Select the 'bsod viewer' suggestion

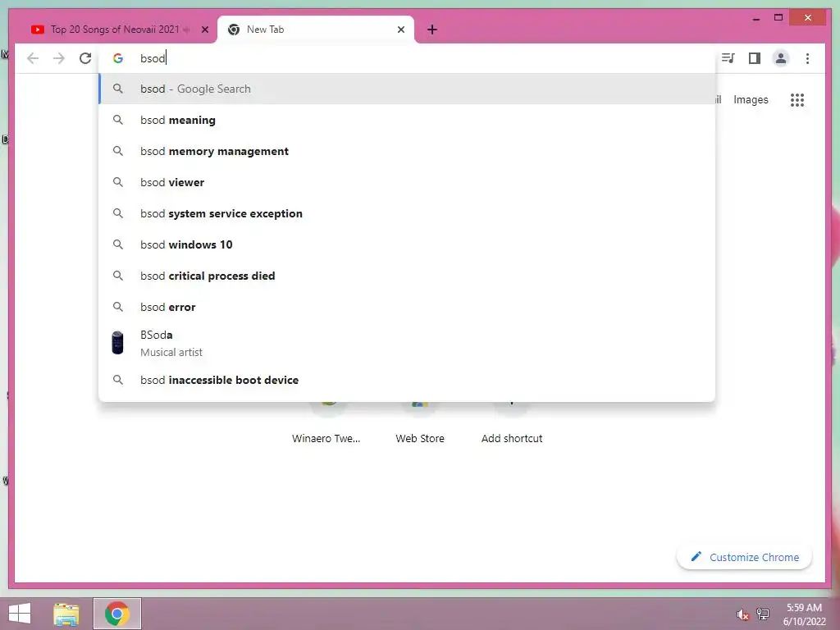tap(407, 182)
